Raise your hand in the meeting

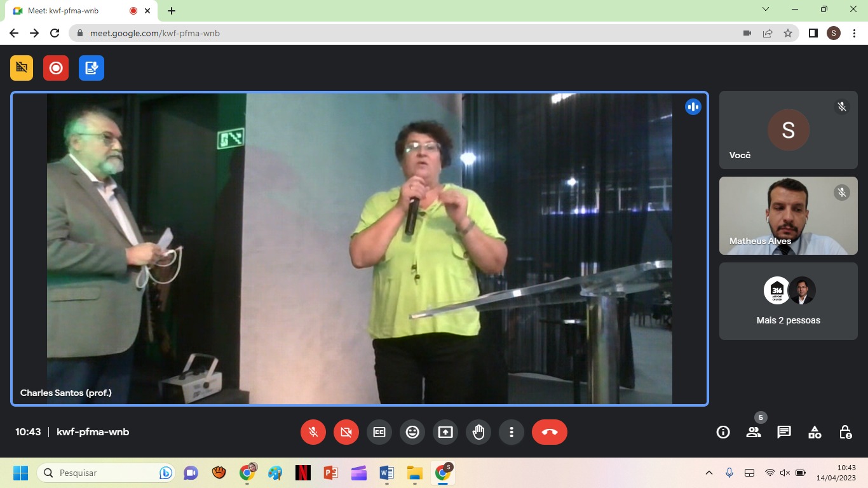point(478,432)
